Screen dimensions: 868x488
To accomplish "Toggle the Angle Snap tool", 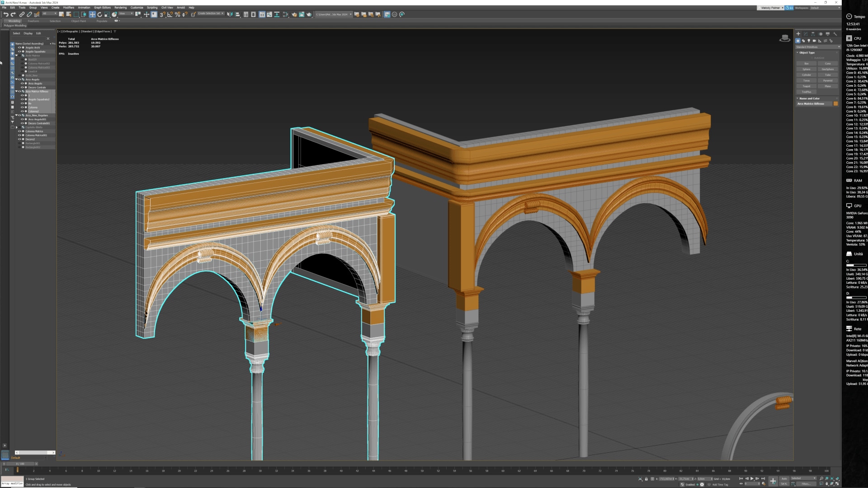I will coord(170,14).
